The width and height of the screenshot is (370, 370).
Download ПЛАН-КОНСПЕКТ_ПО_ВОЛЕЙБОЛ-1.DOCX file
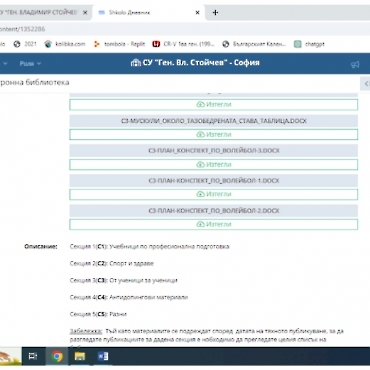[213, 194]
